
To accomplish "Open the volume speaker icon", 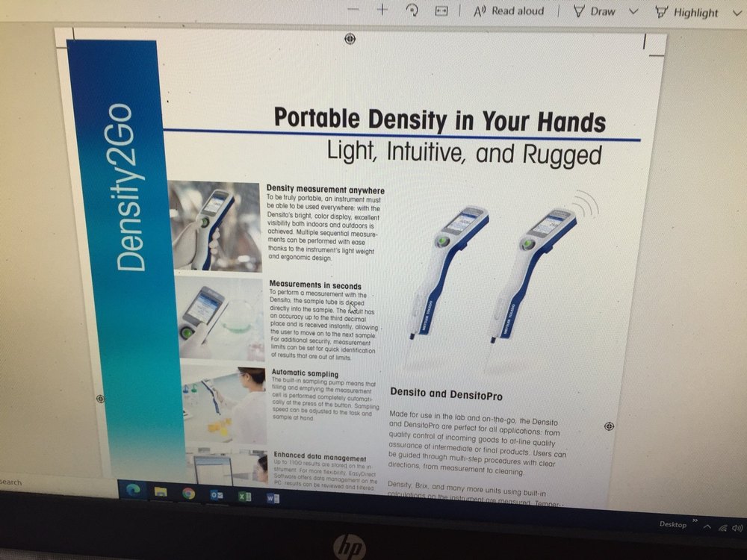I will point(737,528).
